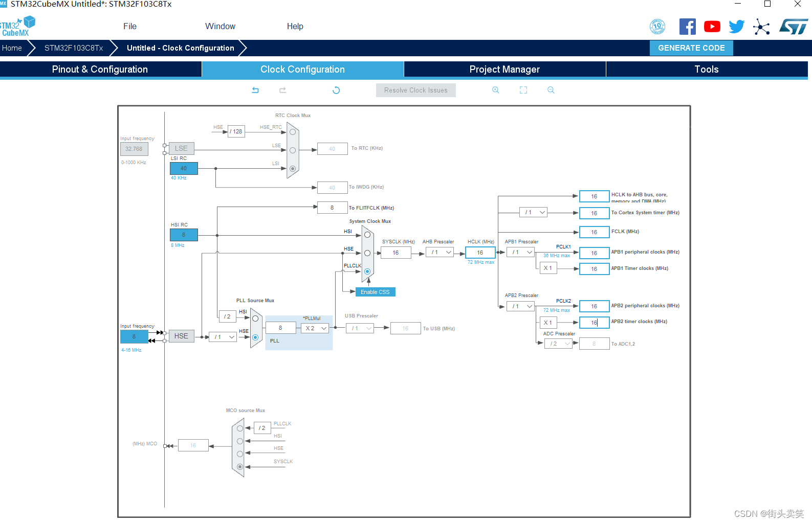The width and height of the screenshot is (812, 523).
Task: Open the File menu
Action: click(x=130, y=27)
